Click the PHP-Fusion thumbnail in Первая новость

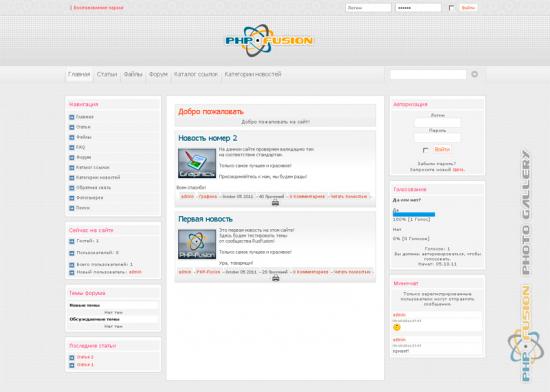point(197,244)
